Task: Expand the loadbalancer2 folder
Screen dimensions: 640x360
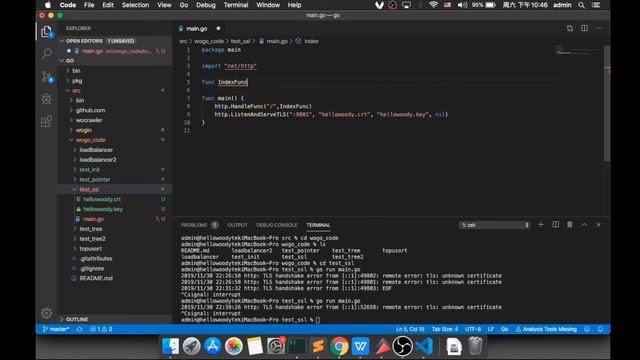Action: pos(114,160)
